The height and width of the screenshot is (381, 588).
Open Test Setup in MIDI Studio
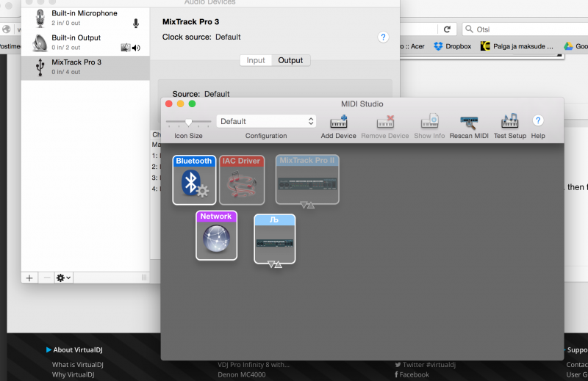tap(509, 122)
